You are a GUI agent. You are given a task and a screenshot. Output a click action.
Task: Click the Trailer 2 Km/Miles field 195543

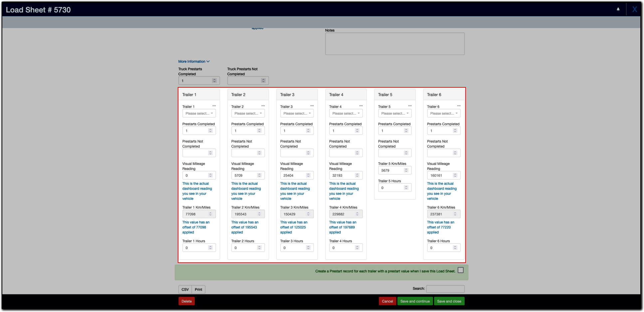pos(248,214)
